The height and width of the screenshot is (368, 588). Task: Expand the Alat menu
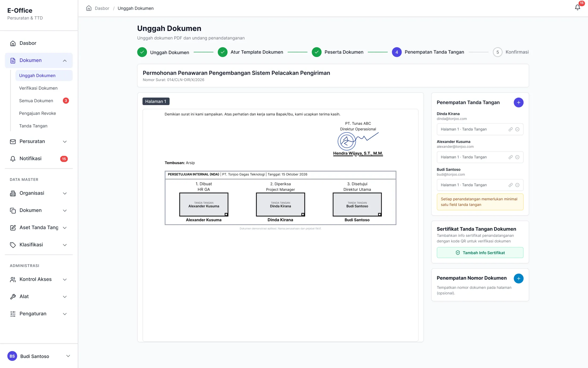click(39, 297)
